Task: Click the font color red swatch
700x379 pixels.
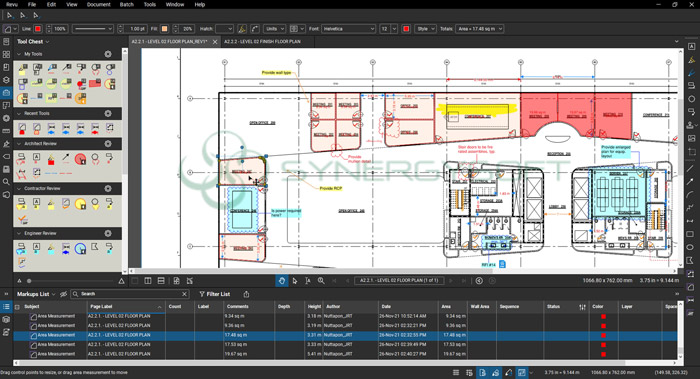Action: tap(406, 29)
